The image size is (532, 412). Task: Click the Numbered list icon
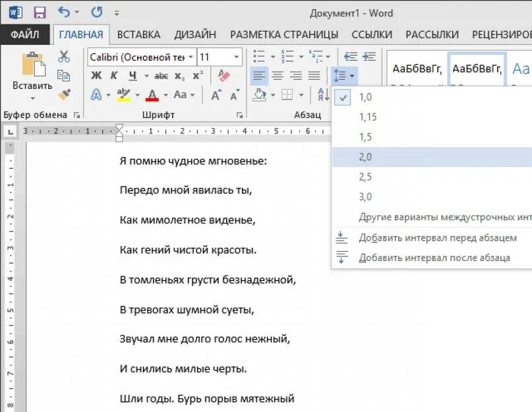287,56
